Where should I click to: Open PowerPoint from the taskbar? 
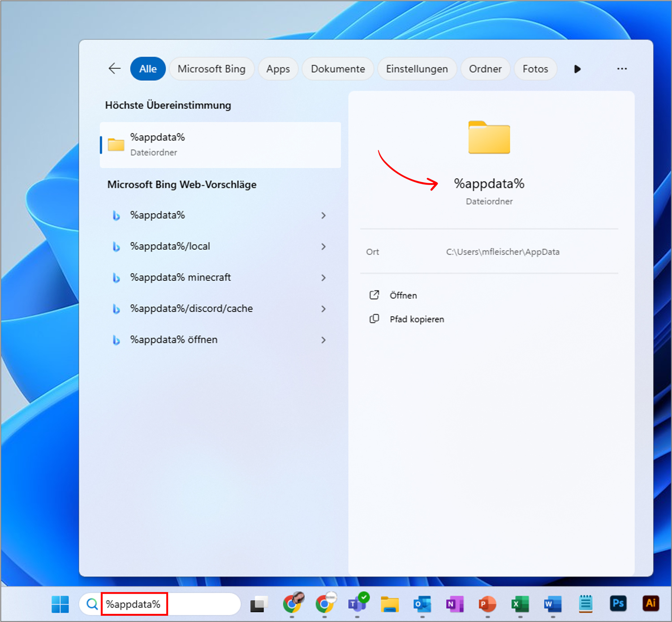coord(487,604)
